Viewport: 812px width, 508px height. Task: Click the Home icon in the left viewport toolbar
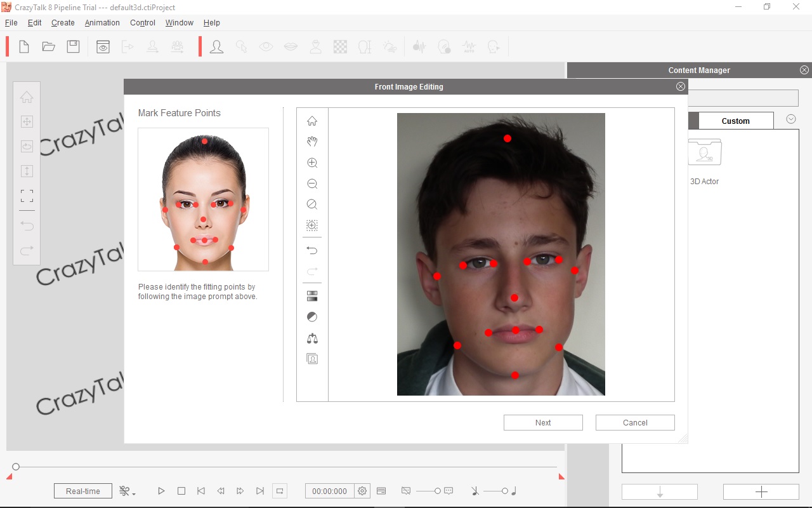(x=27, y=97)
